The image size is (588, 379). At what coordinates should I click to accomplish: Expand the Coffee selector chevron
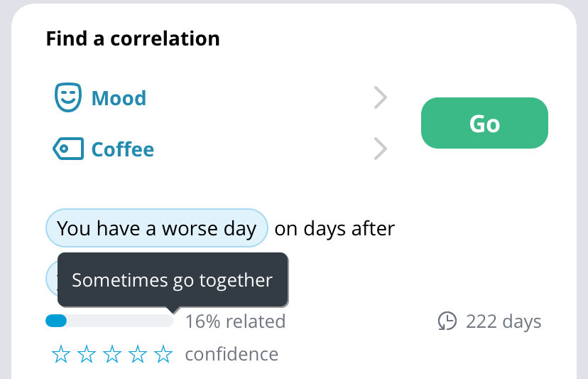tap(380, 149)
